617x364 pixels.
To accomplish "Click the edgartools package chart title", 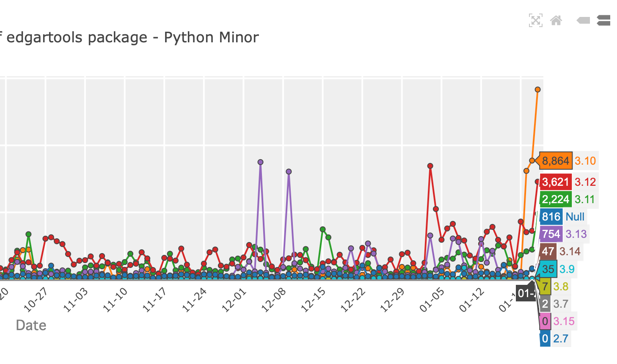I will (x=131, y=37).
